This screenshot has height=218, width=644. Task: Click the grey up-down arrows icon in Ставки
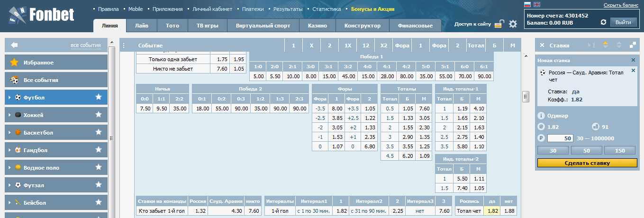pyautogui.click(x=618, y=45)
